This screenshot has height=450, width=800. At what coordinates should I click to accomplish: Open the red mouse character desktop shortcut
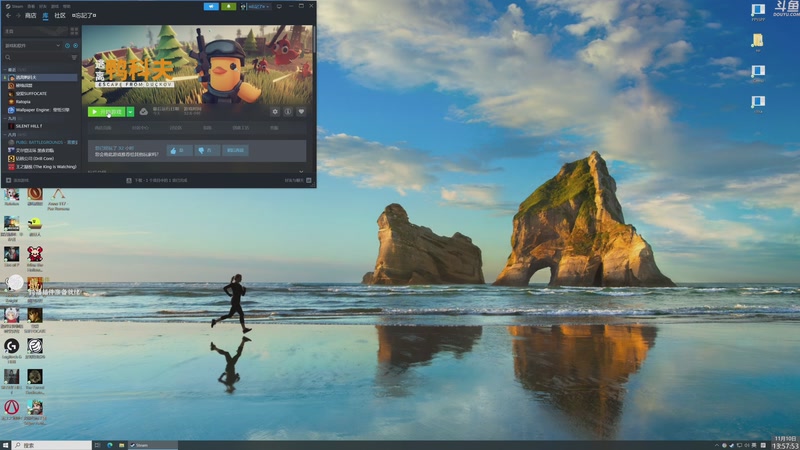point(35,259)
